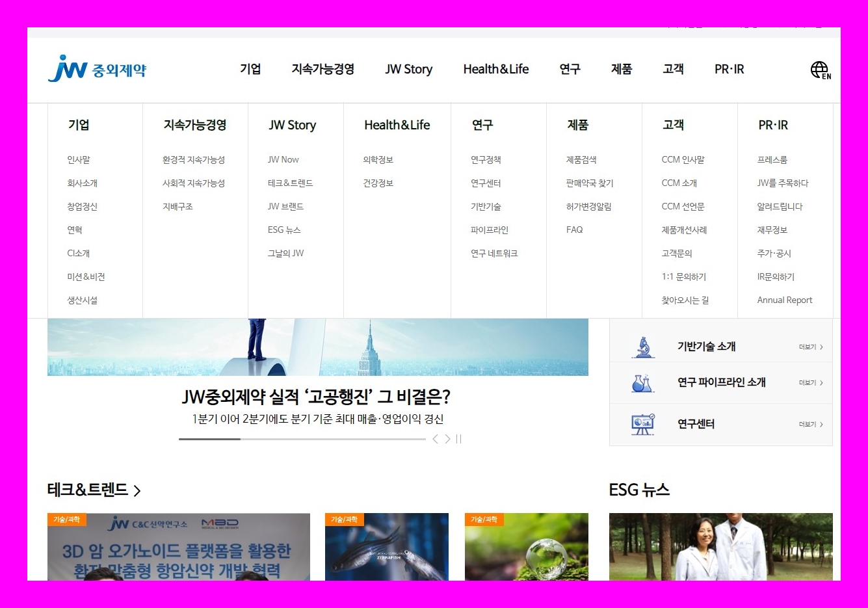This screenshot has height=608, width=868.
Task: Open 기반기술 submenu link
Action: click(486, 207)
